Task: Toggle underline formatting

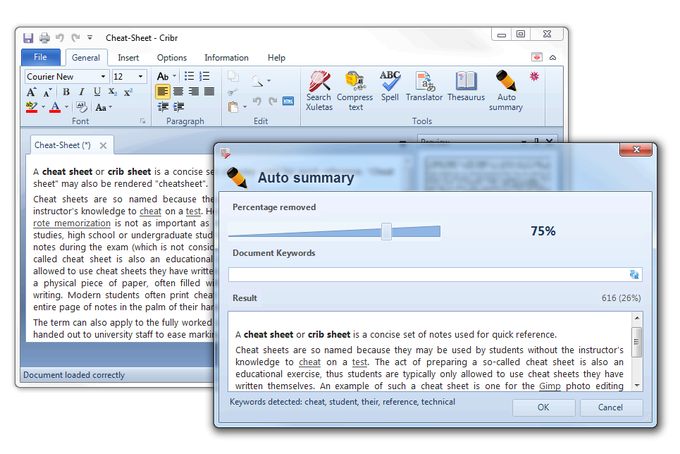Action: tap(97, 92)
